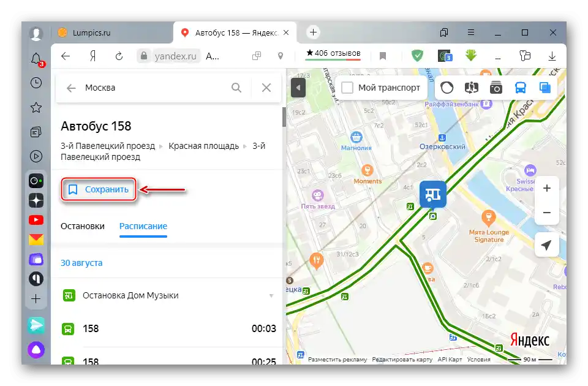Add new sidebar app with plus
Image resolution: width=588 pixels, height=386 pixels.
[36, 298]
